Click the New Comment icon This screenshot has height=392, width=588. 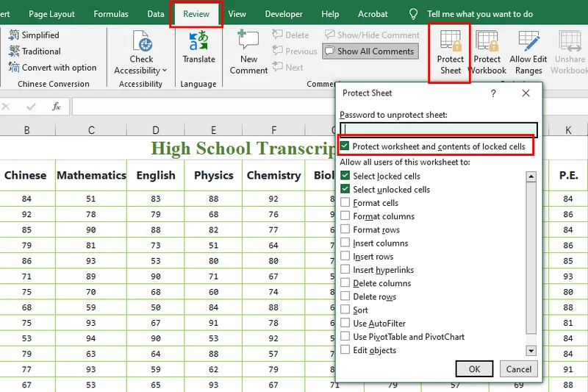tap(248, 40)
